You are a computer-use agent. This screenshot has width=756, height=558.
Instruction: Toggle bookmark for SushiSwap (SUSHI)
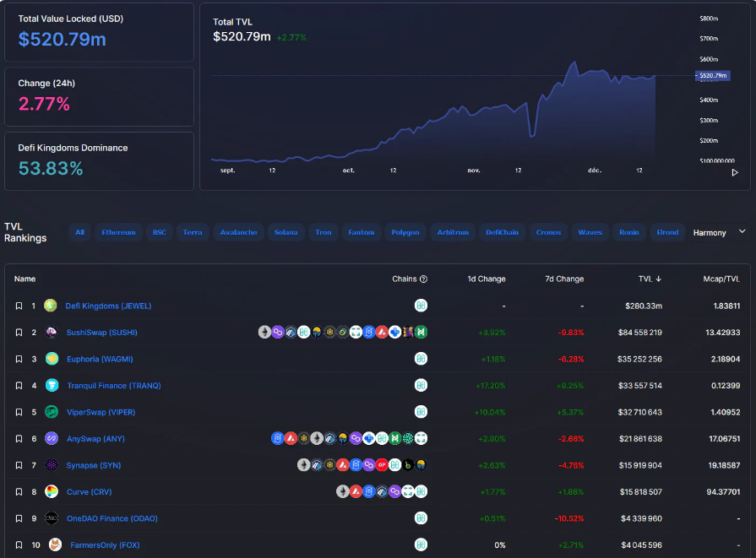coord(19,333)
